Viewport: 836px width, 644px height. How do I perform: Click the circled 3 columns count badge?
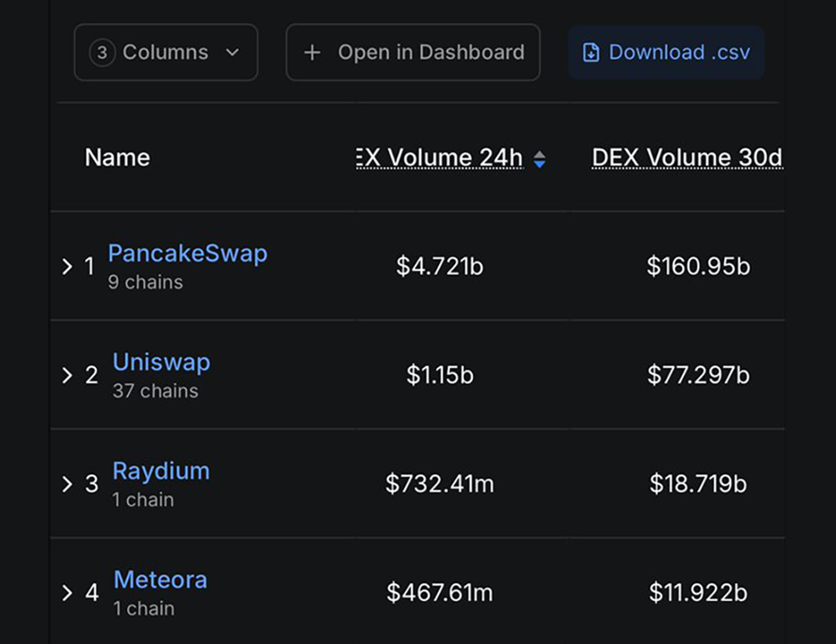102,52
